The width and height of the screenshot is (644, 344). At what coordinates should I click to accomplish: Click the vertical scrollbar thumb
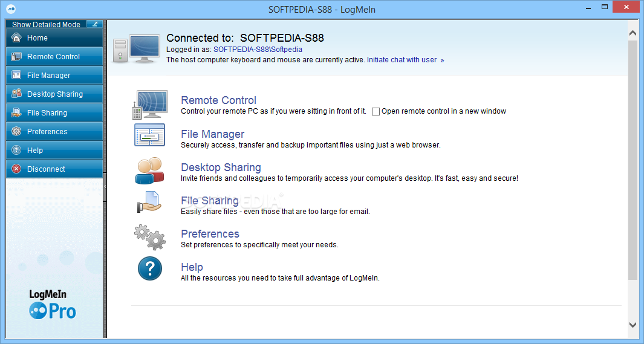[x=633, y=160]
